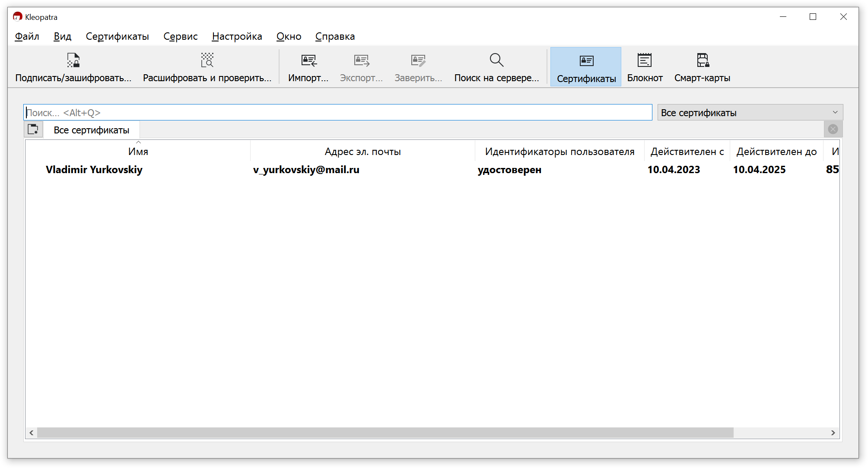This screenshot has height=468, width=868.
Task: Open the Окно menu
Action: coord(289,36)
